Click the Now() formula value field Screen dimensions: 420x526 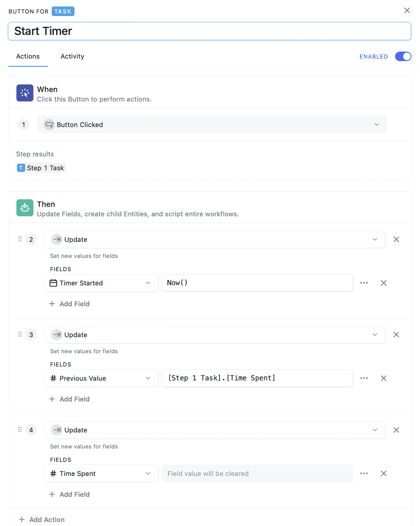pyautogui.click(x=257, y=283)
